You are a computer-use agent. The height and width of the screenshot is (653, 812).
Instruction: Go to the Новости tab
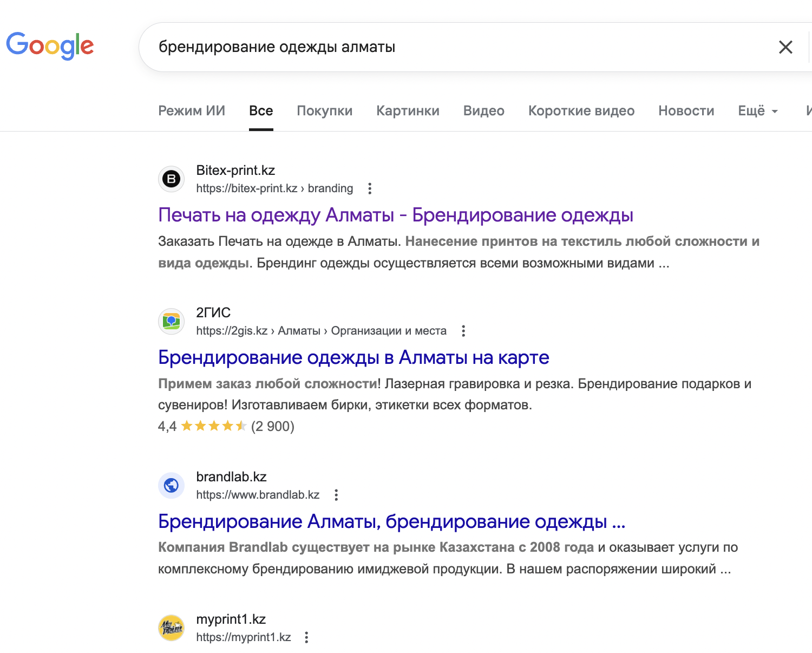coord(686,111)
